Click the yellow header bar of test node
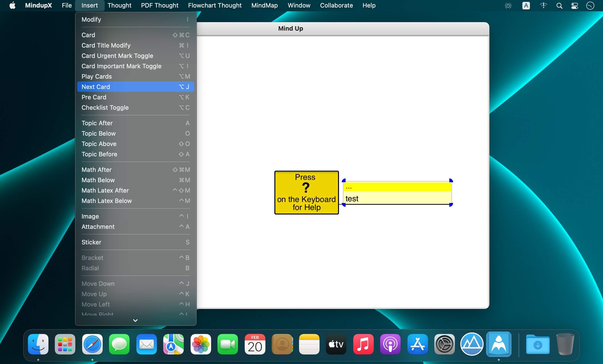Screen dimensions: 603x364 (x=397, y=187)
